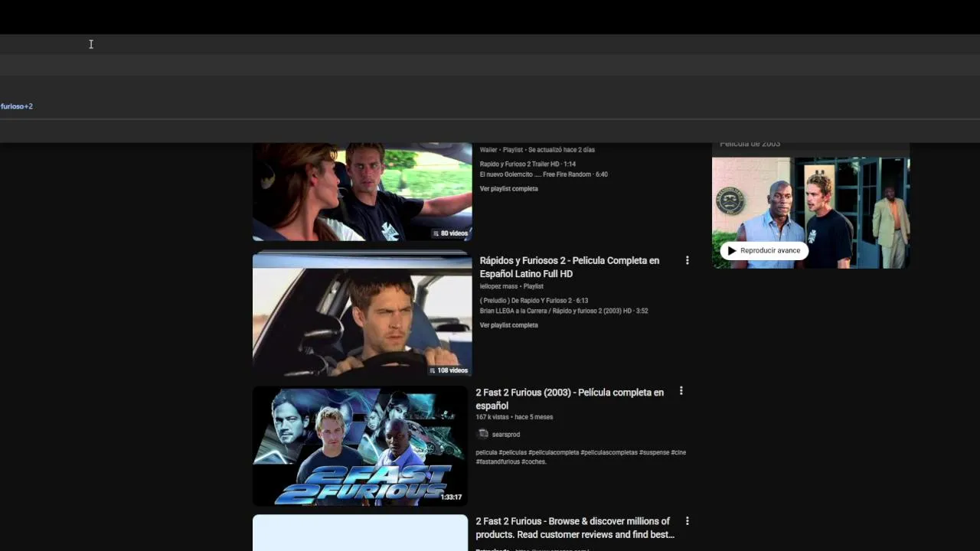
Task: Open options menu for Rápidos y Furiosos 2 playlist
Action: point(687,261)
